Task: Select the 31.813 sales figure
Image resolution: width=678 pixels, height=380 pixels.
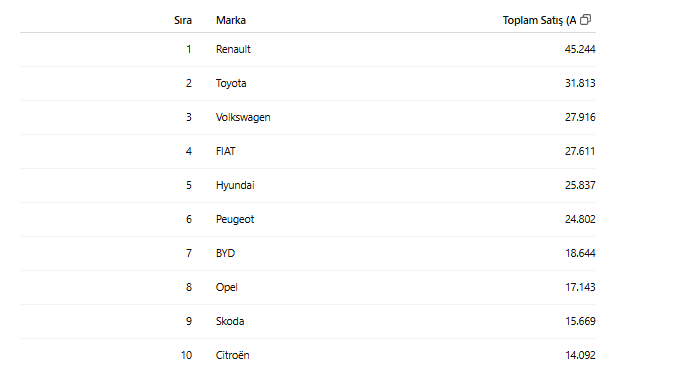Action: click(580, 83)
